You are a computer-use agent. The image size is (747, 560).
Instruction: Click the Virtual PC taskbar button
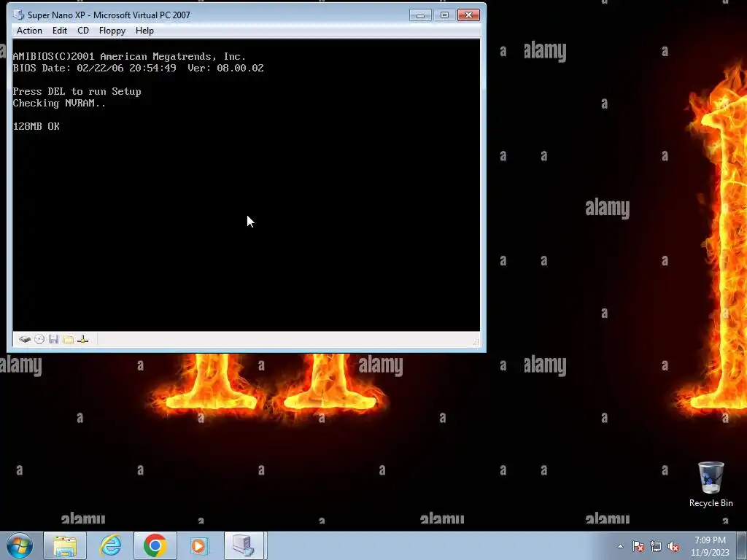coord(244,545)
